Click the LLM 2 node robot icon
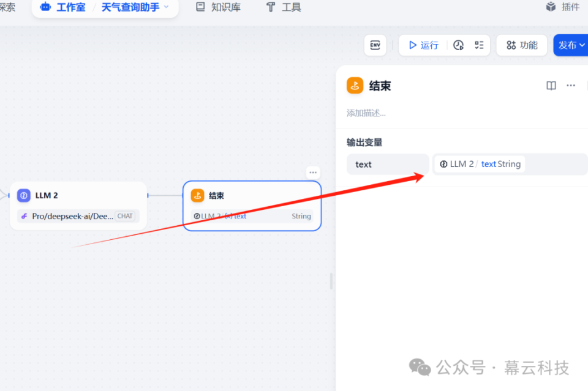Image resolution: width=588 pixels, height=391 pixels. (x=23, y=195)
